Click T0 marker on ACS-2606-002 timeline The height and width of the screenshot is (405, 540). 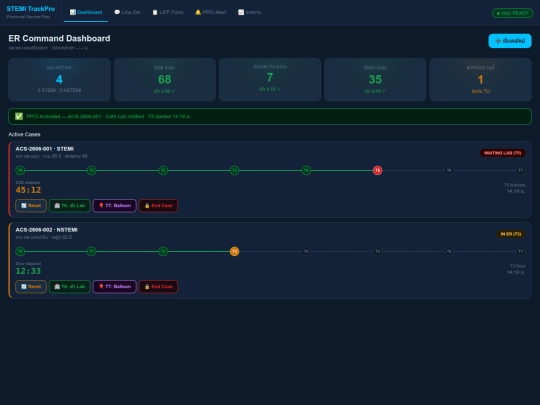click(20, 251)
